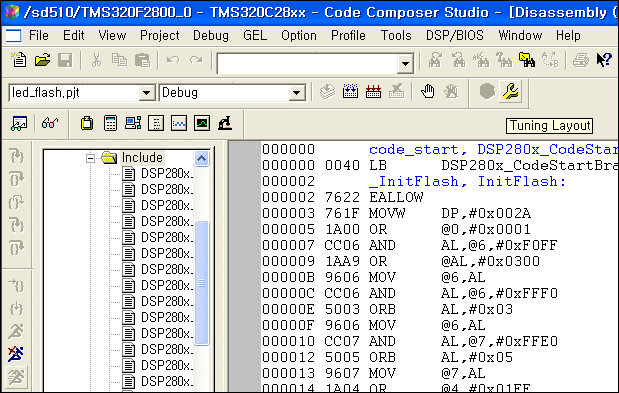Click the line AND AL,@7,#0xFFE0
Viewport: 619px width, 393px height.
[x=410, y=341]
